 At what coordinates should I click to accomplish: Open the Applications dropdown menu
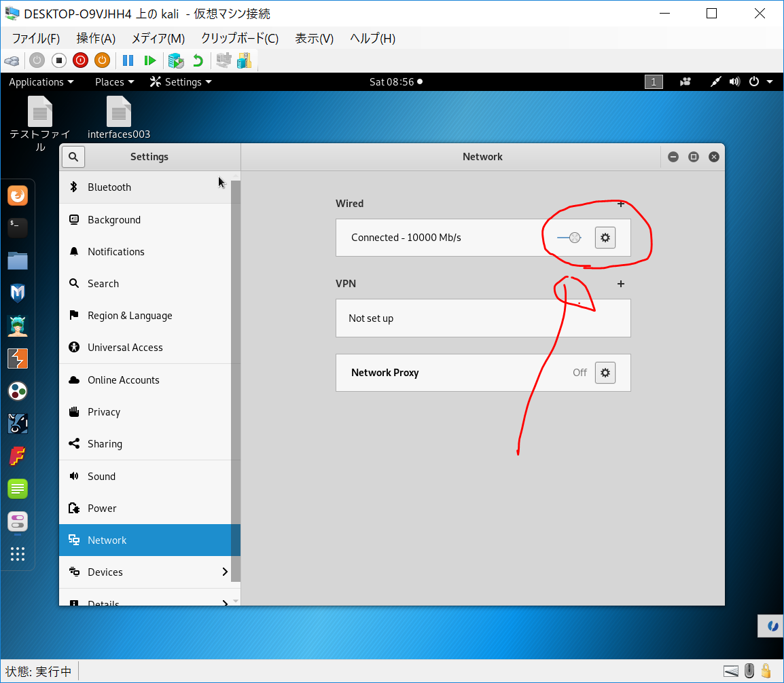pos(41,82)
